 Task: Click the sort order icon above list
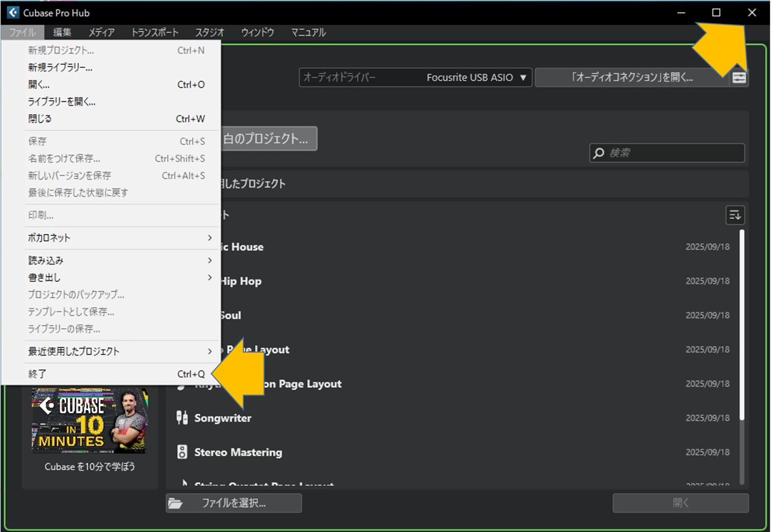coord(735,215)
